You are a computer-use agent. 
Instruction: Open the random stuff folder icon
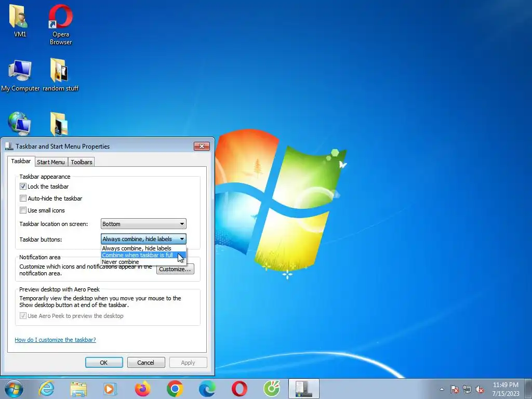[x=60, y=75]
